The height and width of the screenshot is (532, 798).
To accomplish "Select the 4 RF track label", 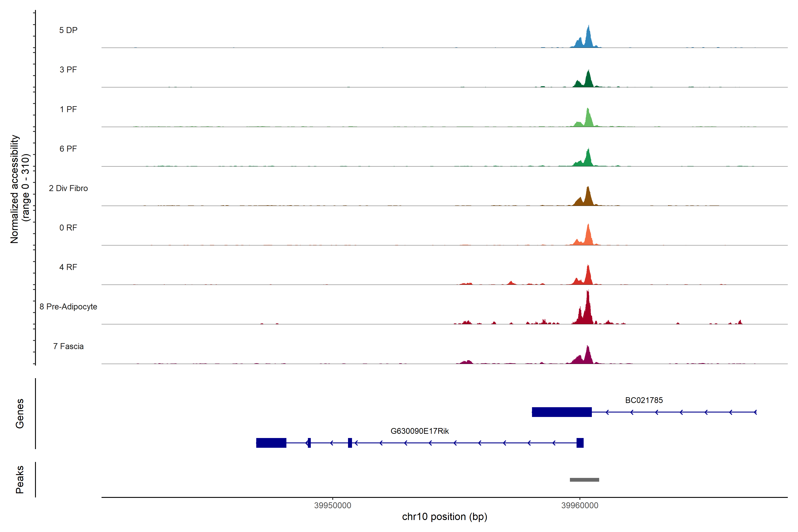I will tap(68, 267).
